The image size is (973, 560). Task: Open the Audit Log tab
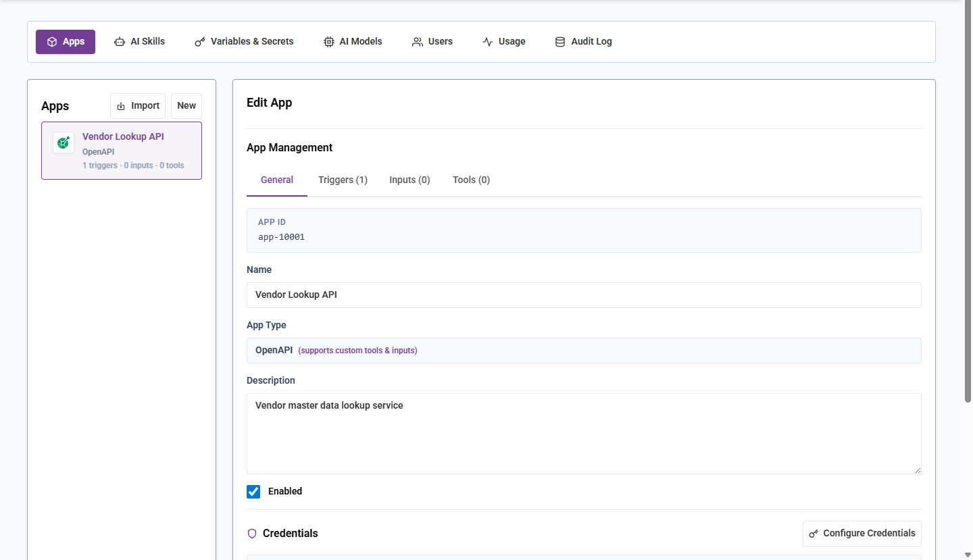583,42
